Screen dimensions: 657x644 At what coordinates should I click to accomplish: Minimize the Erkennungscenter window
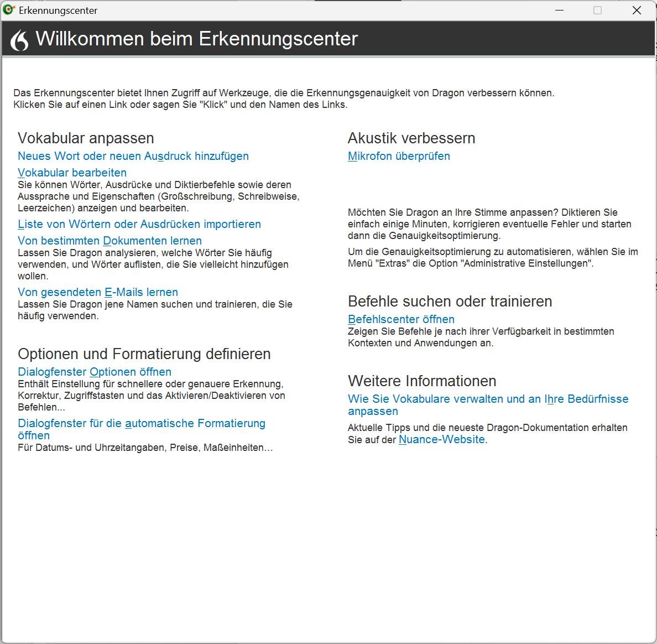click(559, 10)
